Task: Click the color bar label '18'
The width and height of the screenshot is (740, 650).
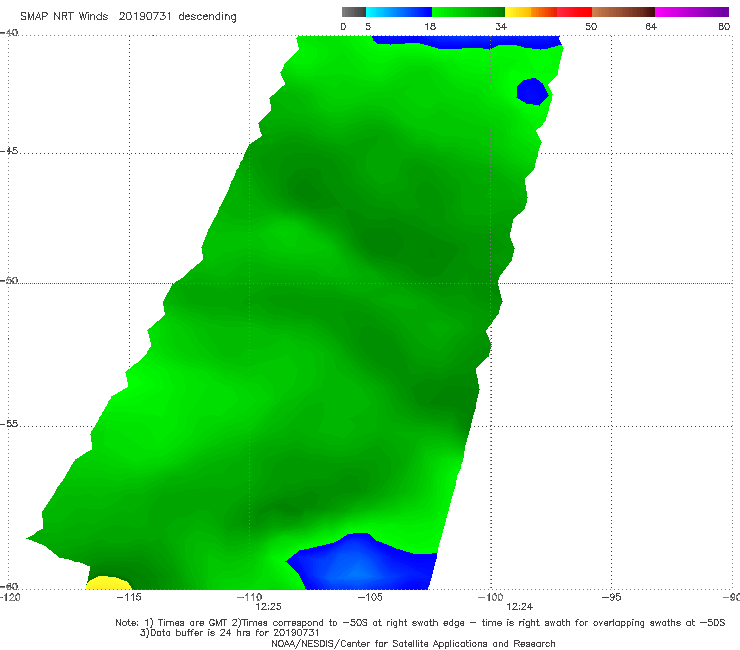Action: point(430,27)
